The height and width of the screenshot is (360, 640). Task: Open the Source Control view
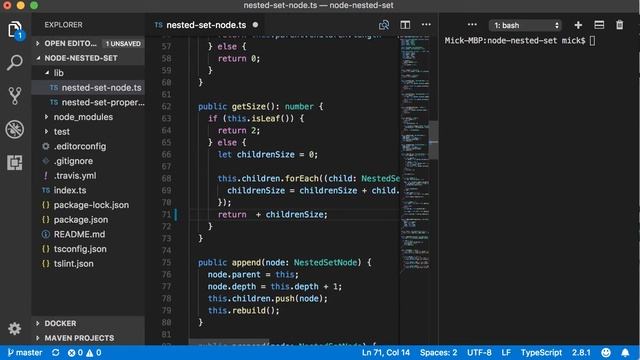click(15, 96)
